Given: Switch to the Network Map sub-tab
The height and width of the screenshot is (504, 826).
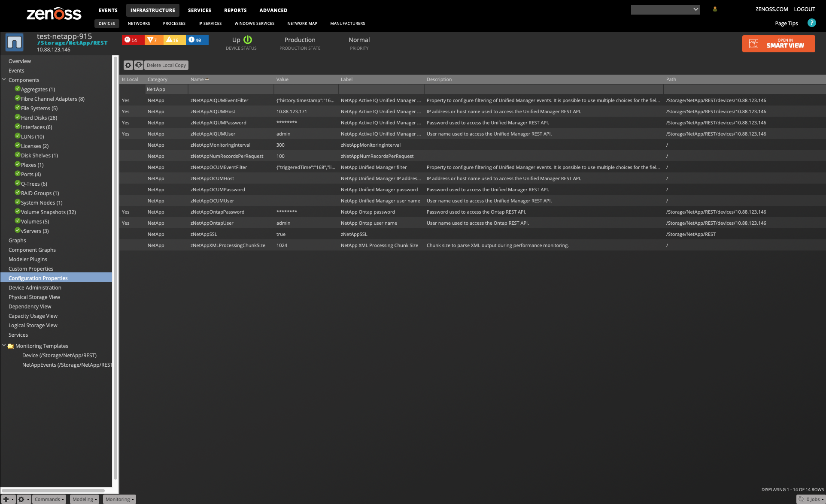Looking at the screenshot, I should coord(302,24).
